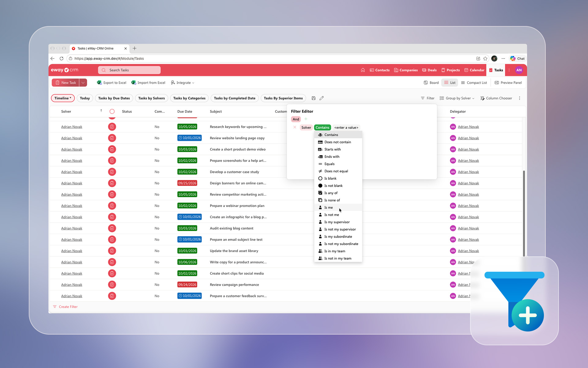
Task: Add a new filter condition with plus icon
Action: (306, 119)
